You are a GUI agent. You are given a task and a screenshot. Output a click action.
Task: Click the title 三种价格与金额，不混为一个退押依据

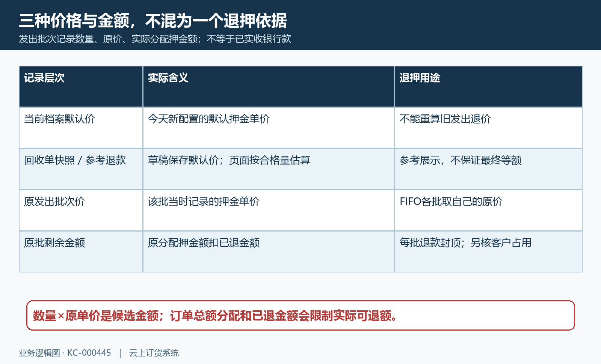pyautogui.click(x=153, y=21)
